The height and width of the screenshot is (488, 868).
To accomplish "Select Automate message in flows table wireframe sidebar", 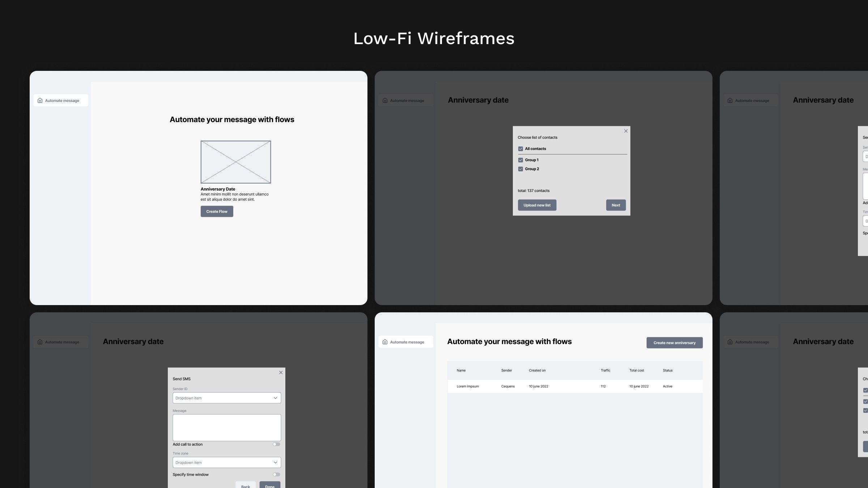I will pyautogui.click(x=406, y=342).
